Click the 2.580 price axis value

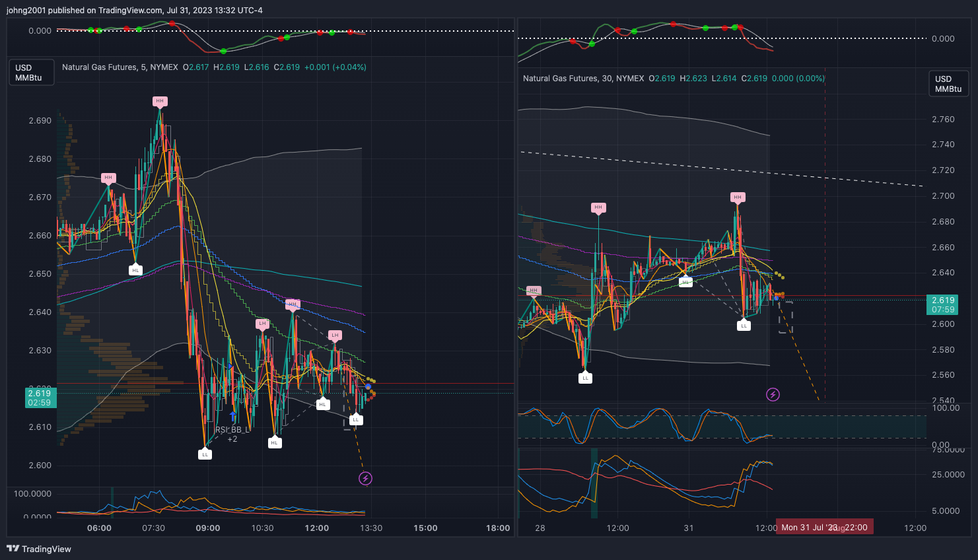pos(943,350)
